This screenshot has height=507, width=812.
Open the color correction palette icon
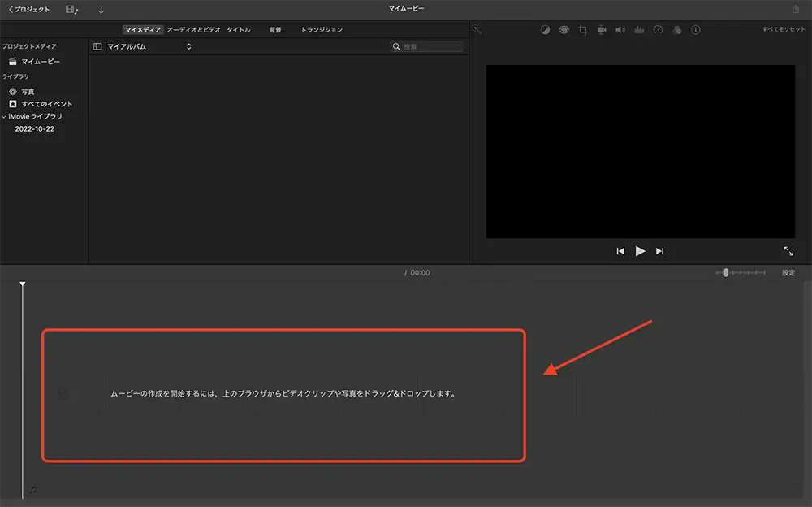(564, 30)
